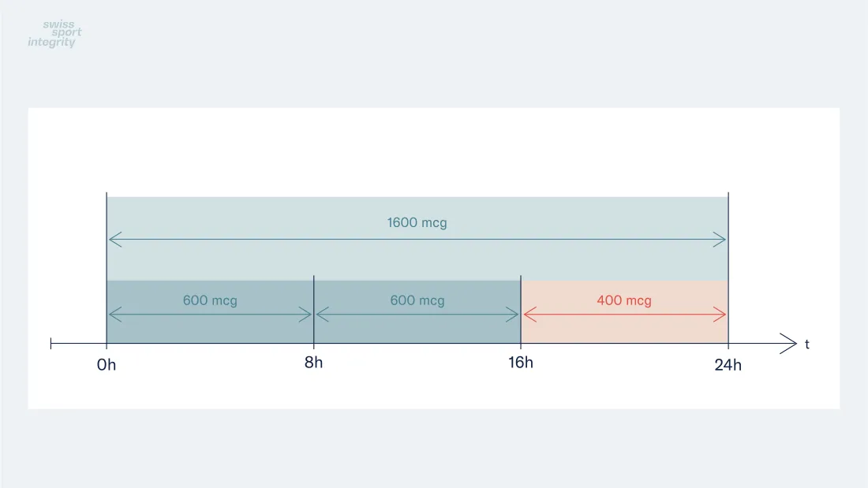
Task: Click the t axis label
Action: point(807,345)
